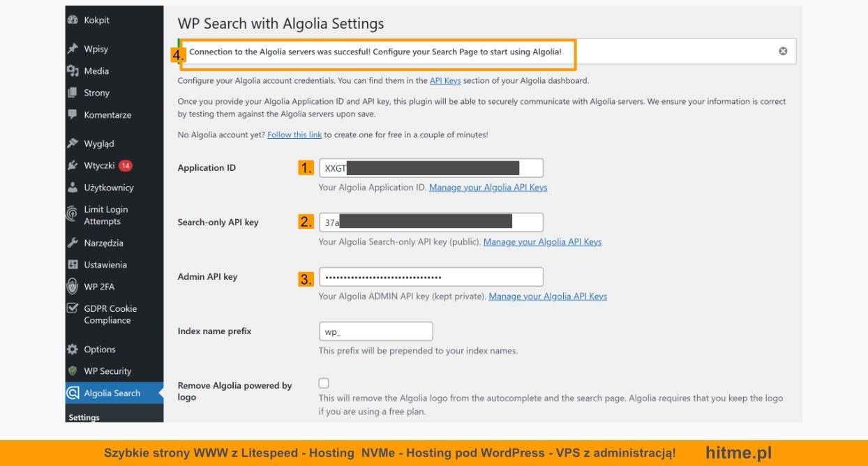Click the Wpisy pushpin icon

(x=73, y=49)
